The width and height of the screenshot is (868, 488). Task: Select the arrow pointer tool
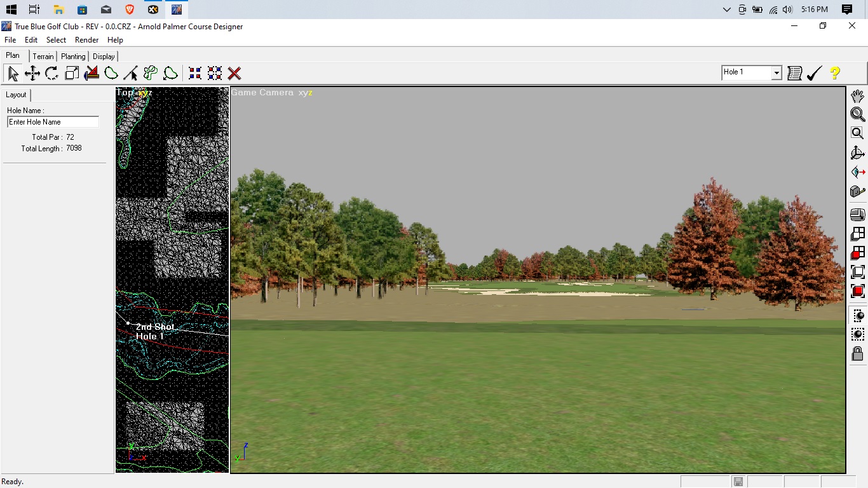(13, 74)
